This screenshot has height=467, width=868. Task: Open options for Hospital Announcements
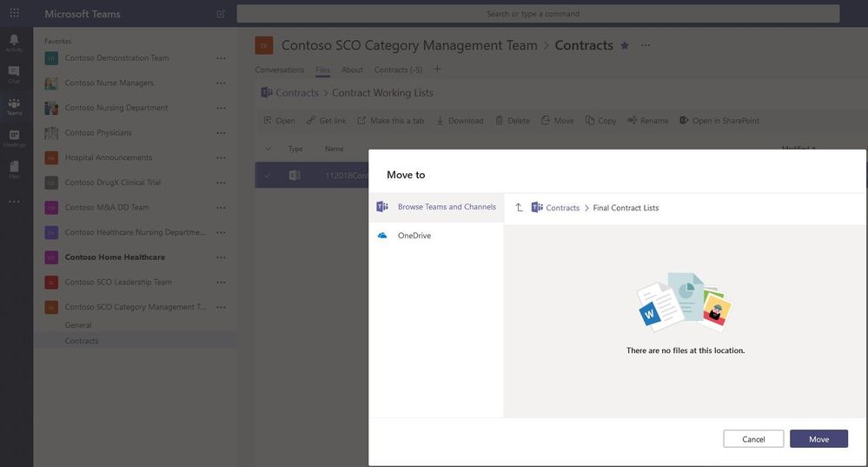pyautogui.click(x=221, y=158)
